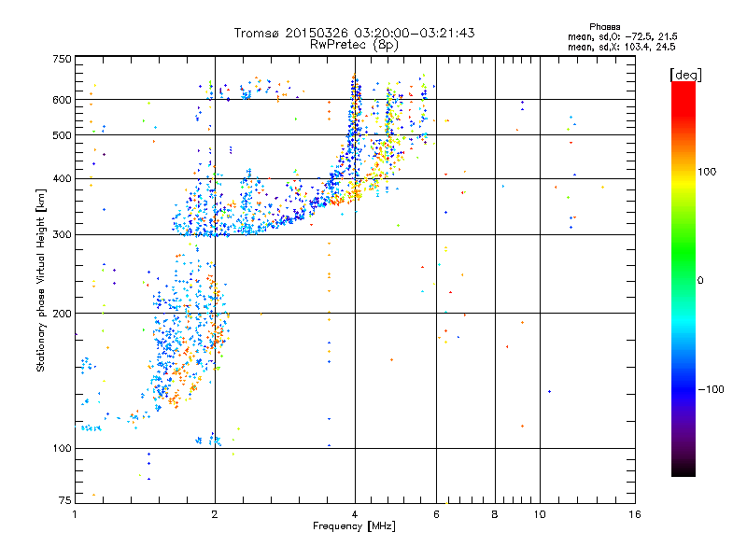Click the 'Phases' header label
This screenshot has width=747, height=560.
click(x=604, y=27)
